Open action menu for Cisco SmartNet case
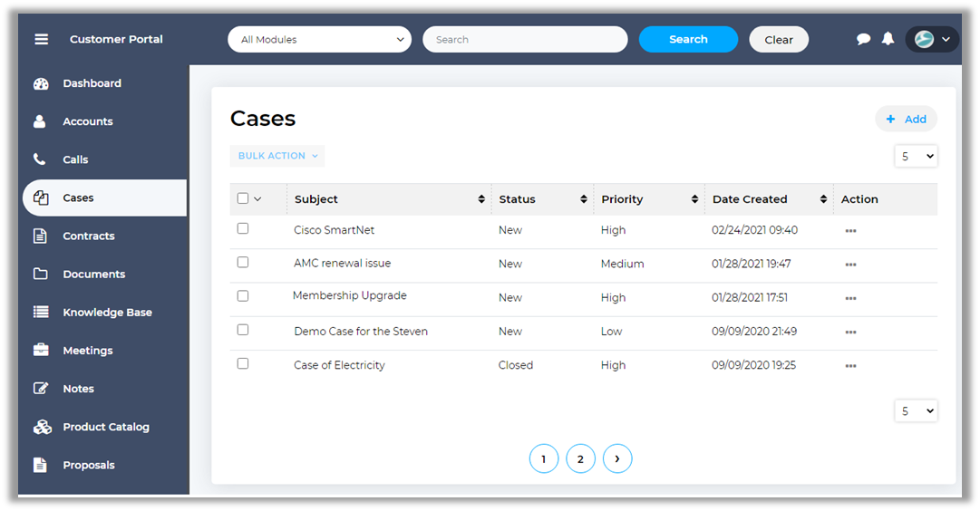This screenshot has height=511, width=980. click(x=850, y=231)
